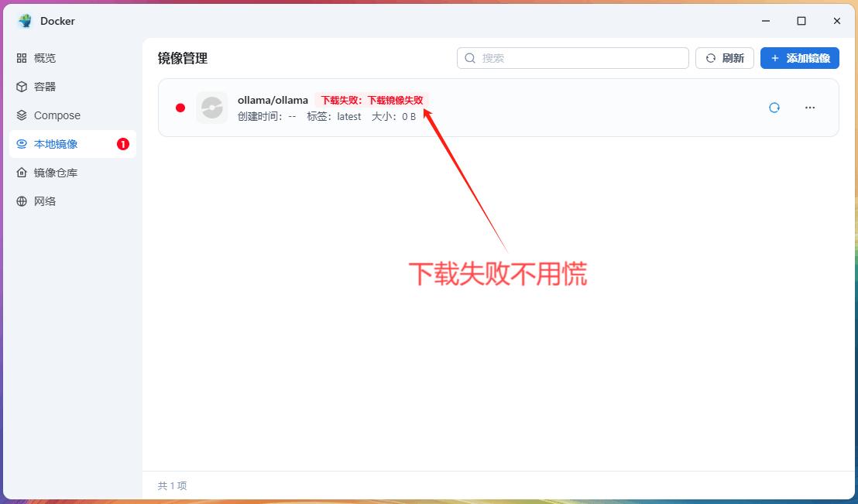The height and width of the screenshot is (504, 858).
Task: Click the Docker whale logo in title bar
Action: [25, 21]
